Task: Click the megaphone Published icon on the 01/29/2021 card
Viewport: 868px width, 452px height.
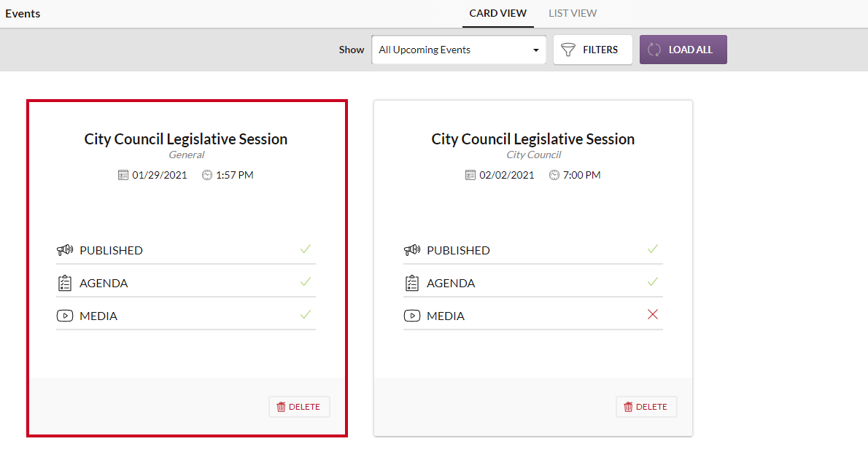Action: point(65,250)
